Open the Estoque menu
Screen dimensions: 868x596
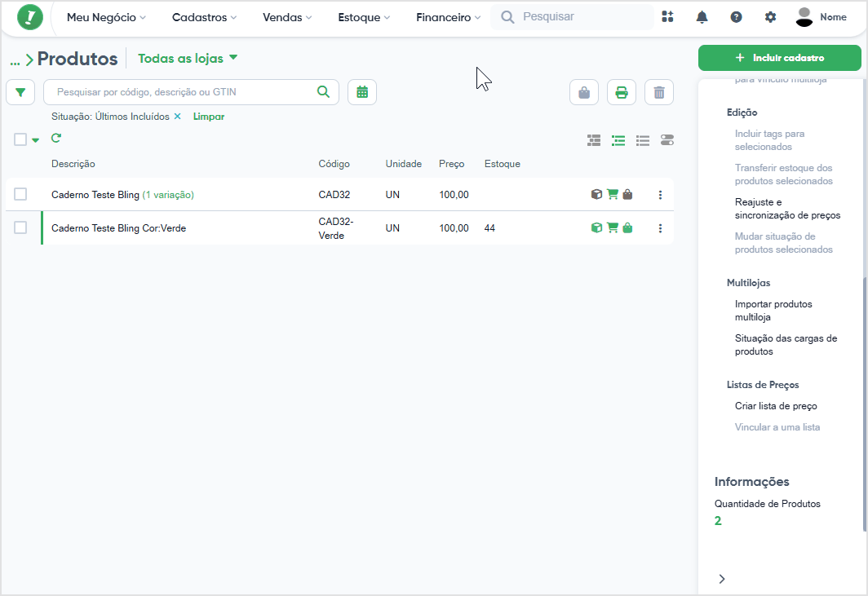(364, 17)
